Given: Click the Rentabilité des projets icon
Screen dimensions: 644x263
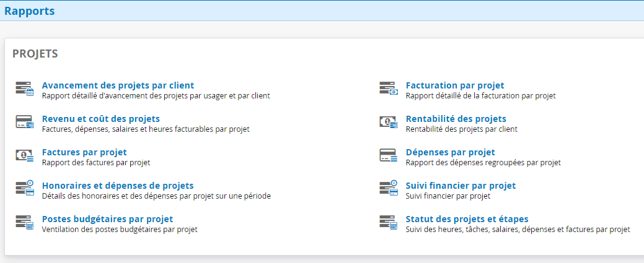Looking at the screenshot, I should 388,122.
